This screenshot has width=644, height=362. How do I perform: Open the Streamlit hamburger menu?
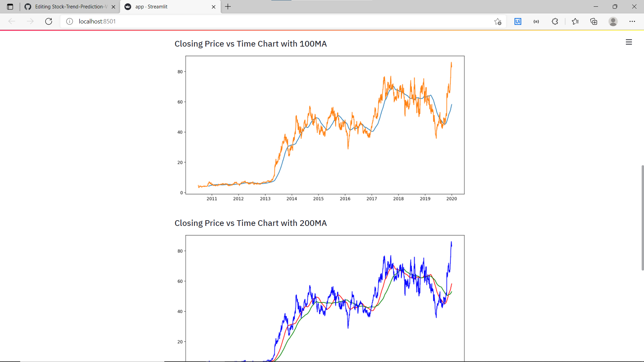click(x=629, y=42)
